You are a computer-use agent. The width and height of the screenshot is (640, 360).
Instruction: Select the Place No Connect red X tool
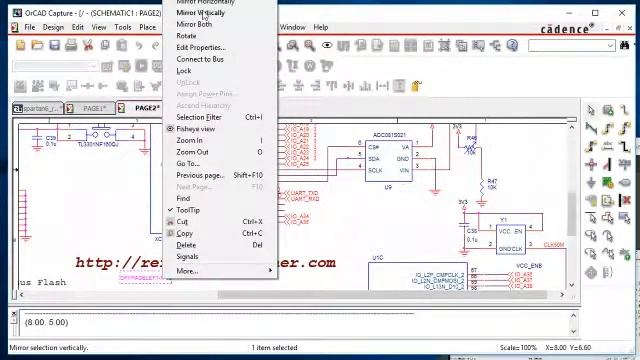click(x=625, y=200)
